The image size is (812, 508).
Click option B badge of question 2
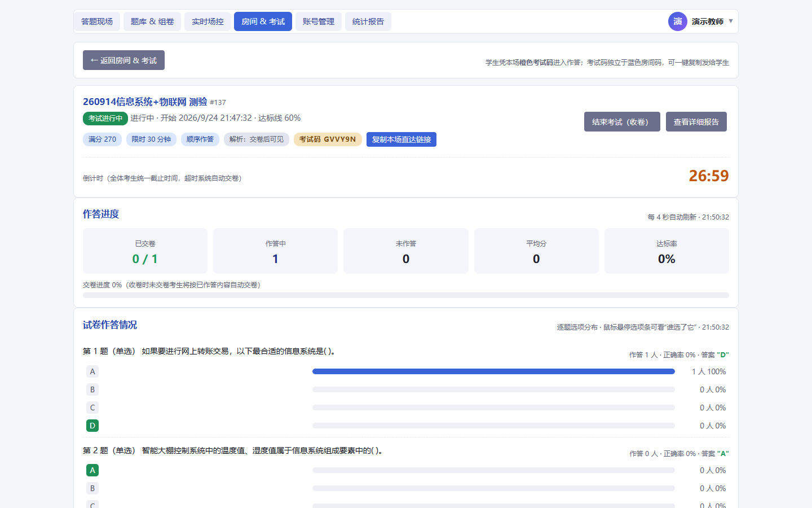click(x=92, y=488)
